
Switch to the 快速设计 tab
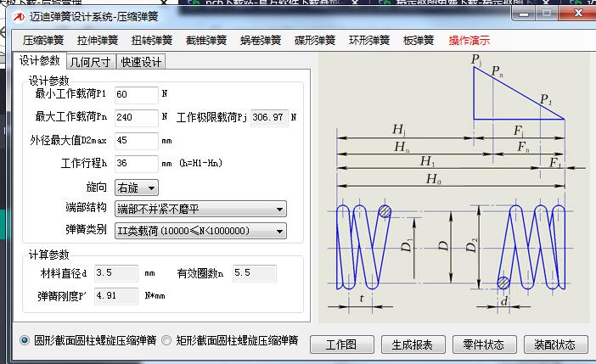141,62
